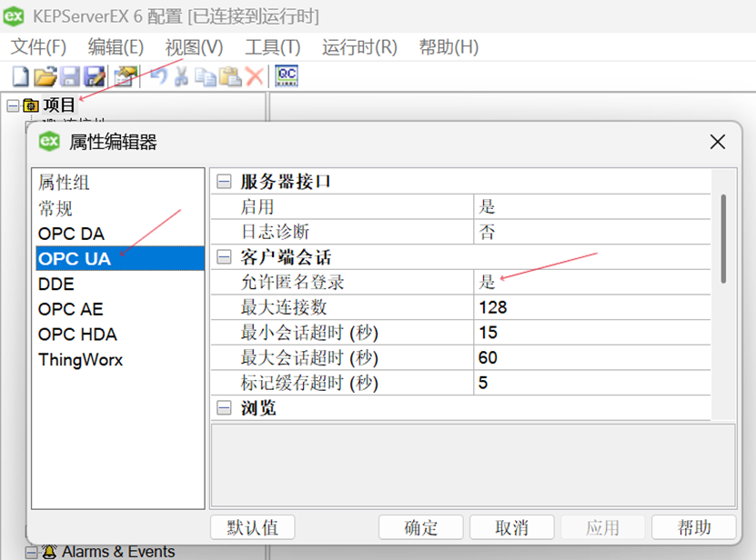Collapse the 浏览 section
The width and height of the screenshot is (756, 560).
point(224,408)
